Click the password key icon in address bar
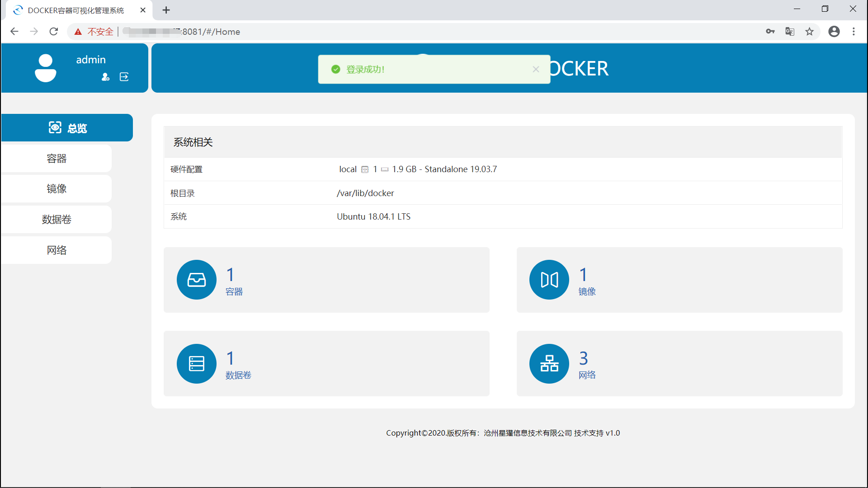Screen dimensions: 868x488 pos(771,31)
